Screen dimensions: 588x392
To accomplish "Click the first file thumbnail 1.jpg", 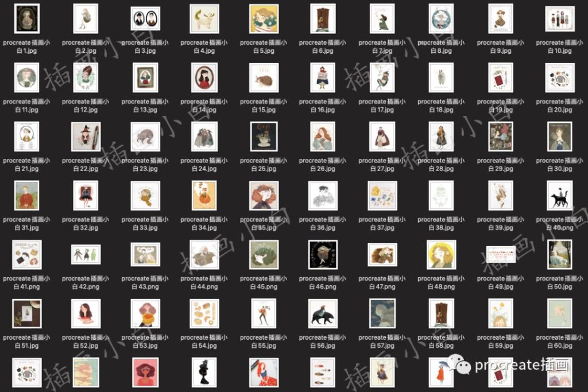I will coord(26,19).
